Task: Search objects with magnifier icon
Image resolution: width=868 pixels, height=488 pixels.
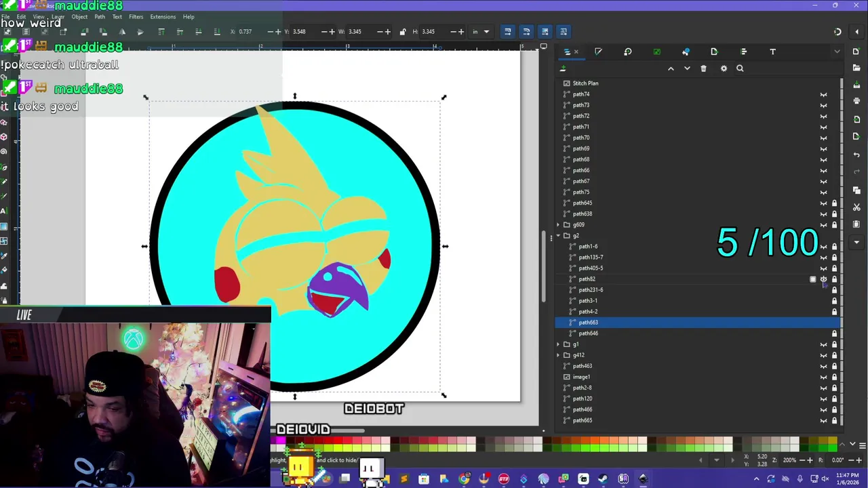Action: tap(740, 68)
